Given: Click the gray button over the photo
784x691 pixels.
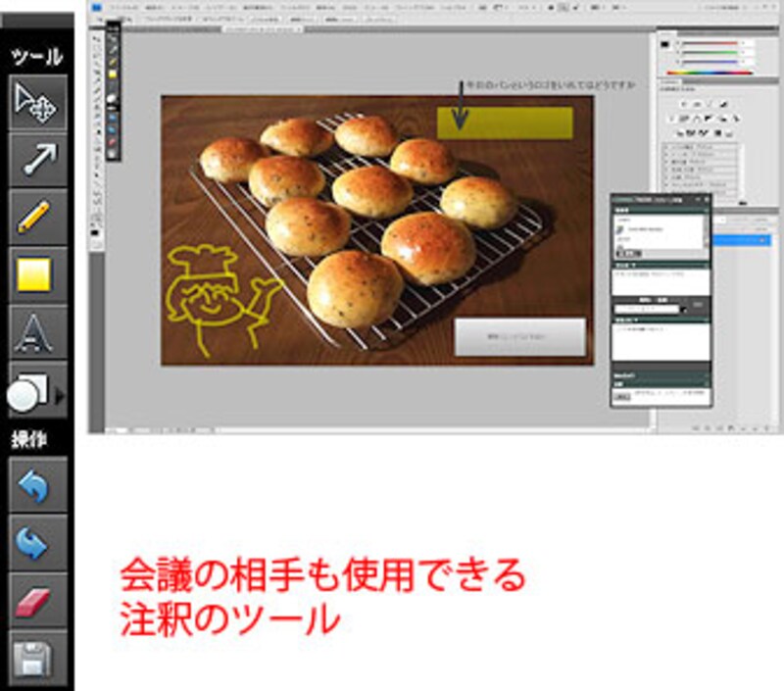Looking at the screenshot, I should click(x=519, y=337).
